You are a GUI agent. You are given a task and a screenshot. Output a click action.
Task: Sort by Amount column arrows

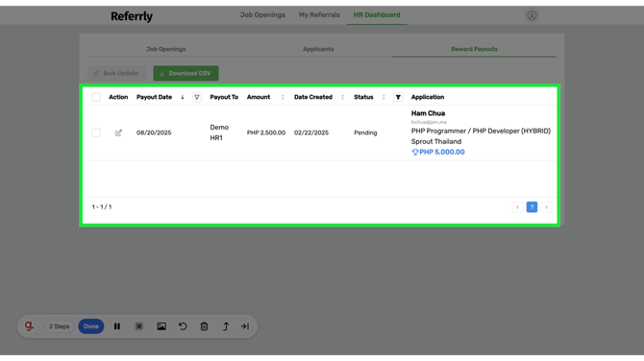[x=283, y=97]
